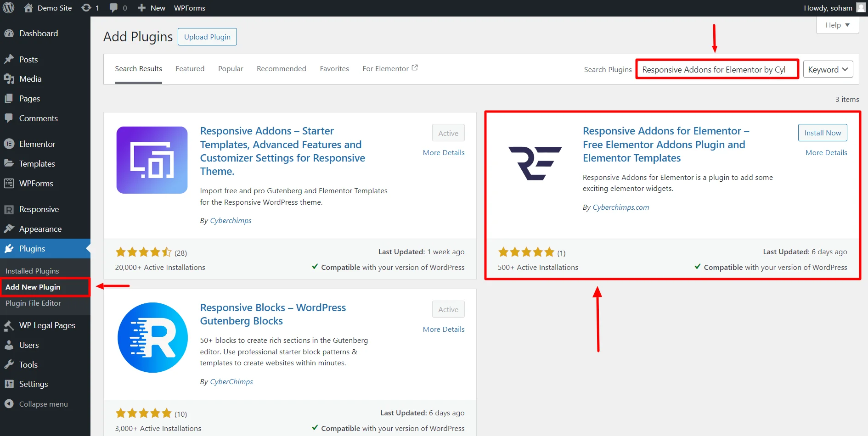Click the WPForms icon in sidebar
Image resolution: width=868 pixels, height=436 pixels.
click(9, 183)
